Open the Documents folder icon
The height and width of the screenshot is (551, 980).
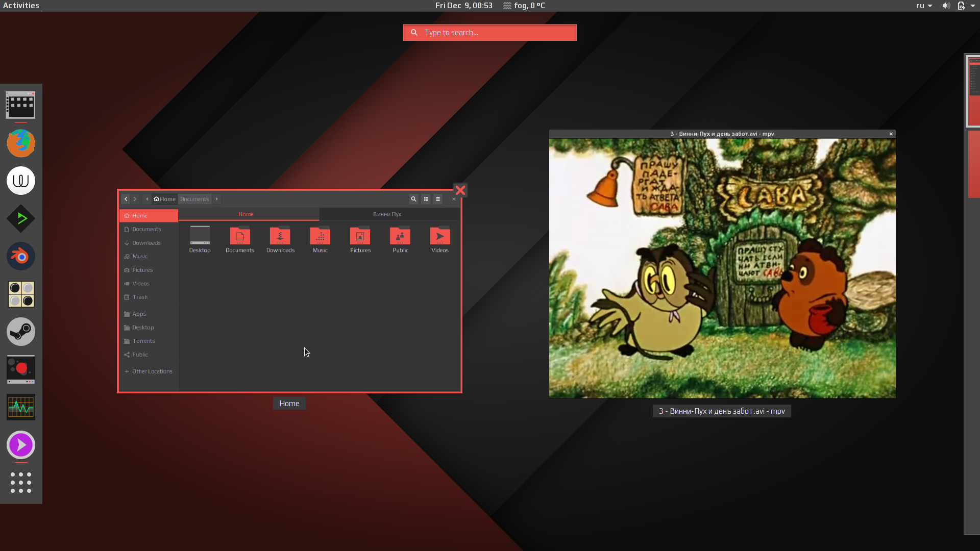pyautogui.click(x=240, y=239)
